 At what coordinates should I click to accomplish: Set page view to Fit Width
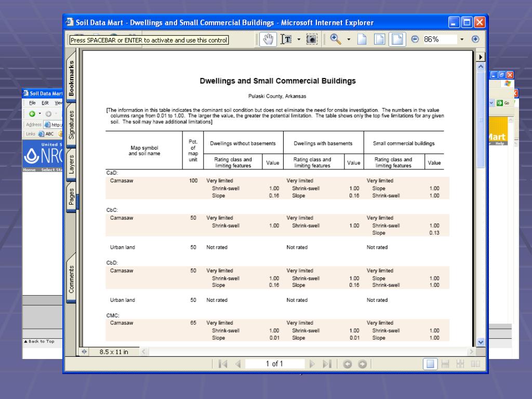(397, 39)
